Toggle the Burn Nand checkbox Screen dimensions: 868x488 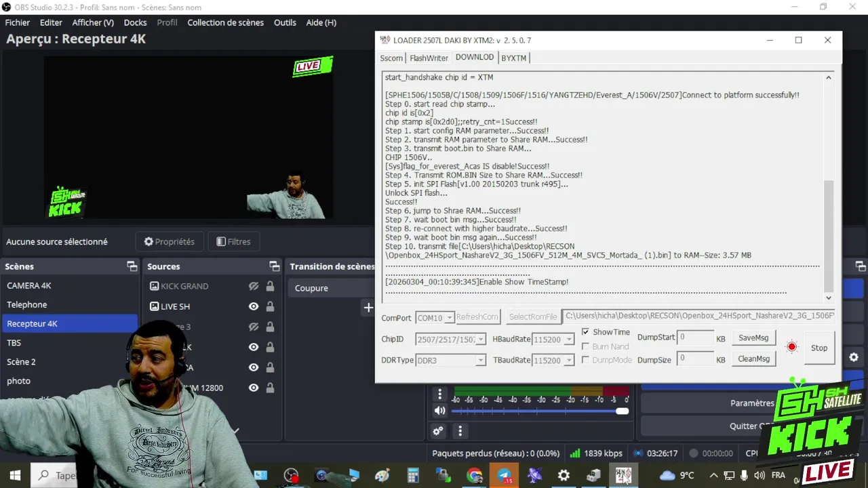586,346
